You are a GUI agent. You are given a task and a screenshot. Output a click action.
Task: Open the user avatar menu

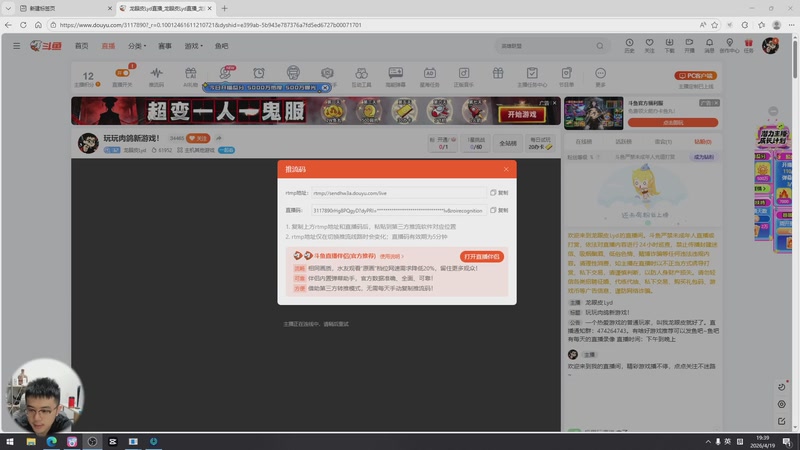click(x=770, y=45)
